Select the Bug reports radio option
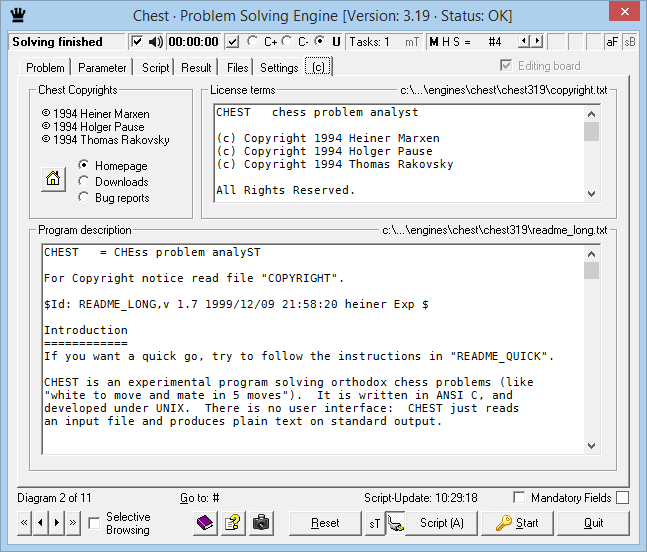 pos(84,197)
